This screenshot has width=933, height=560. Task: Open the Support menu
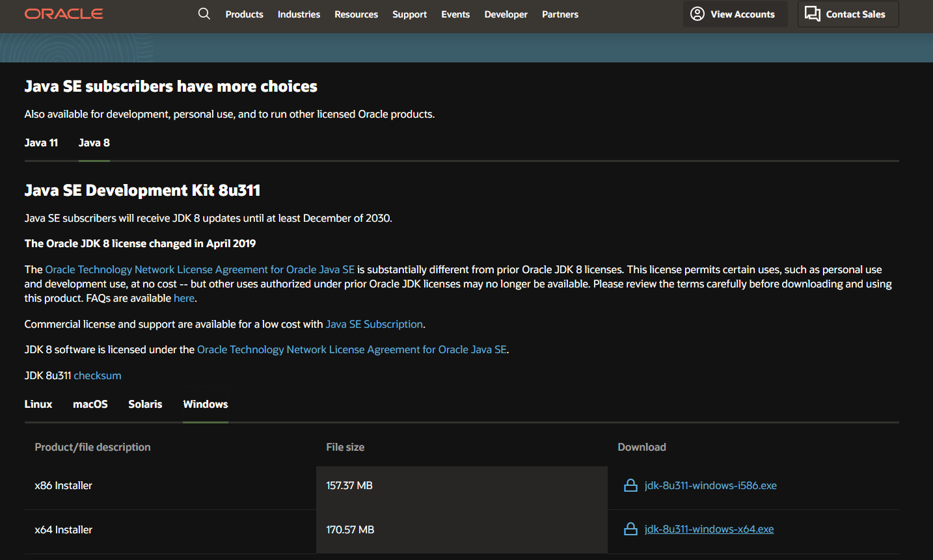409,14
